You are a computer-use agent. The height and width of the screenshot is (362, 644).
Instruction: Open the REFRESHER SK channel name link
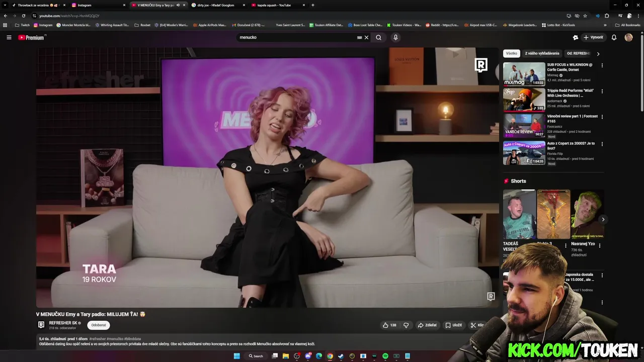tap(63, 323)
